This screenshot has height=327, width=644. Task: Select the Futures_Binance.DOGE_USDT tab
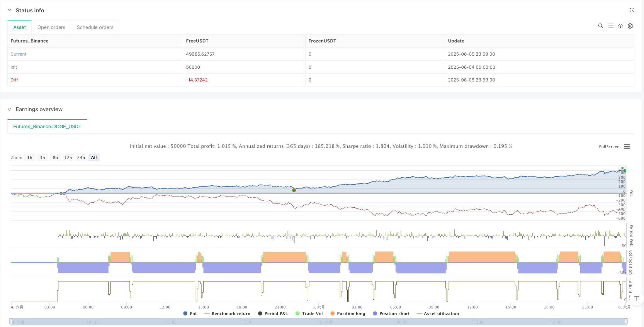[47, 127]
